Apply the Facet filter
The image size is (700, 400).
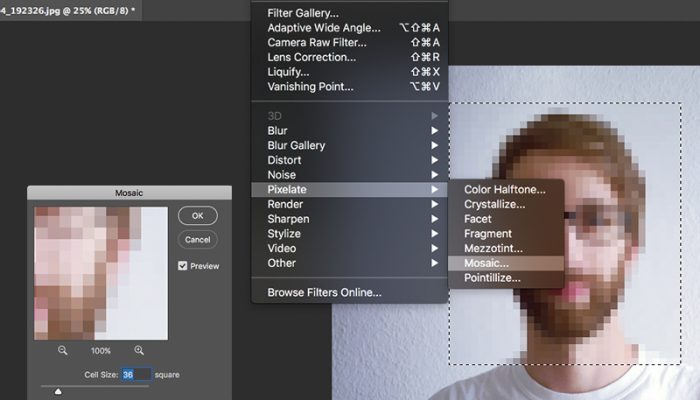tap(506, 219)
